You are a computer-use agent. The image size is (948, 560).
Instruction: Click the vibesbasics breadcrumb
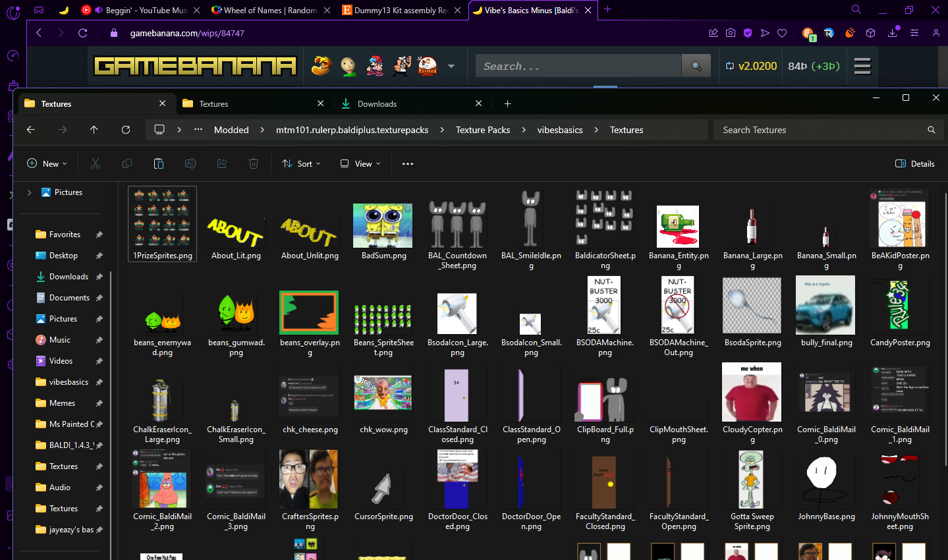pos(560,130)
